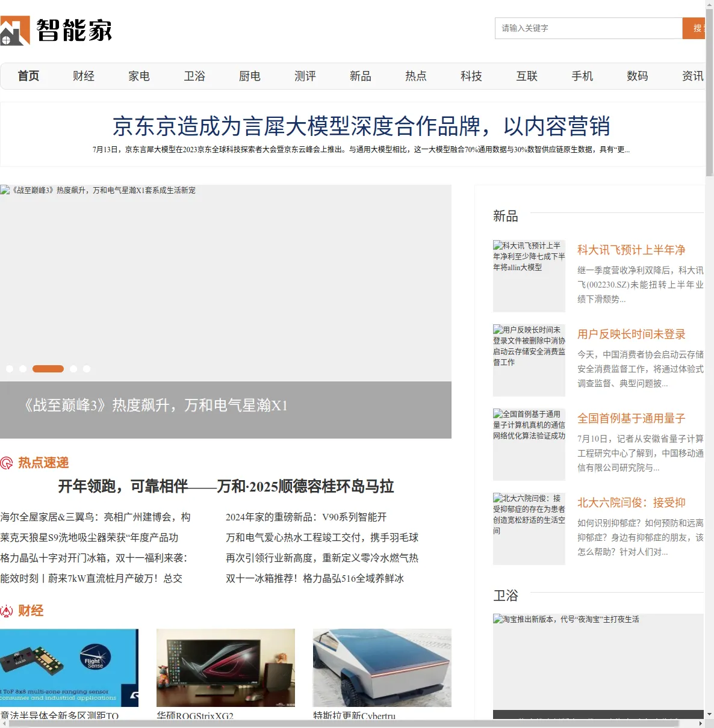Open the ToF ranging sensor thumbnail
This screenshot has height=728, width=714.
click(69, 668)
